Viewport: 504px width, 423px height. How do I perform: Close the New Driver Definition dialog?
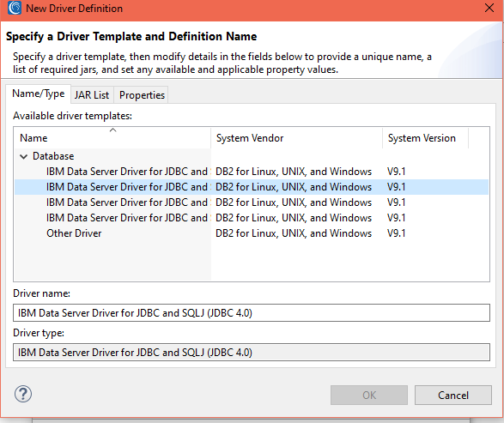(489, 8)
